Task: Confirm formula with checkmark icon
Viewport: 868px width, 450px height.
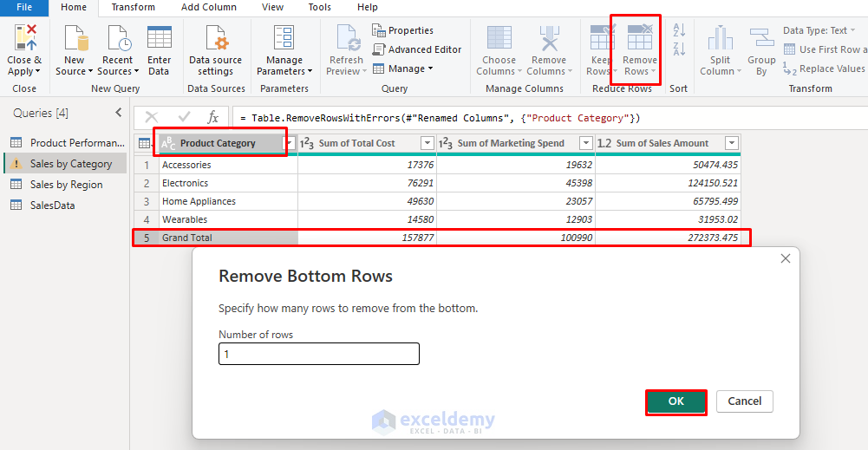Action: pyautogui.click(x=185, y=117)
